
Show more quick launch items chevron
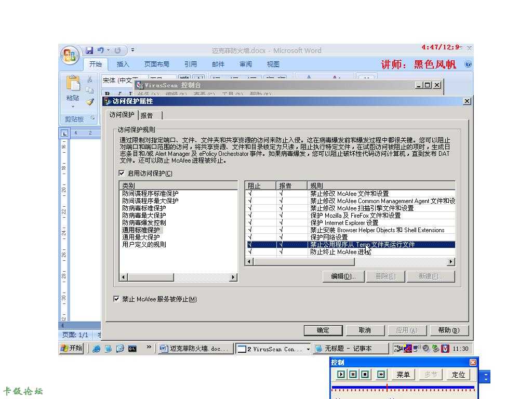point(149,347)
